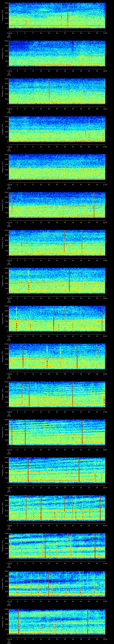
Task: Click the '32:00' end label of the 7:31:00 panel
Action: click(105, 601)
